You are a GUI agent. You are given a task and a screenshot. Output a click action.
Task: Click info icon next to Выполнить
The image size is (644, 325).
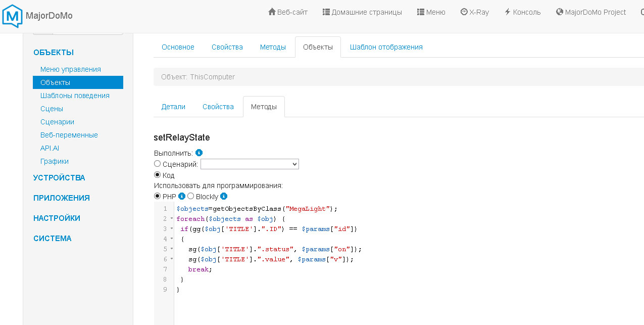[199, 153]
